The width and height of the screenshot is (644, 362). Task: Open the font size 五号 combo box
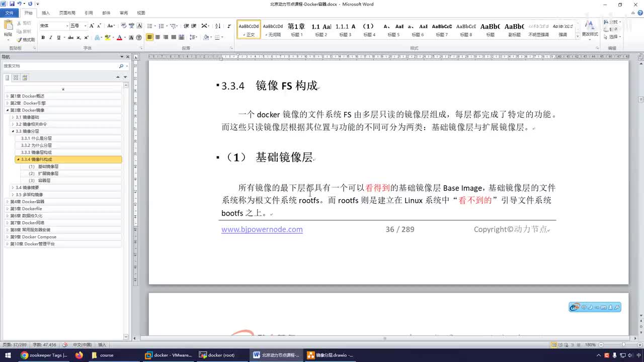pos(78,26)
